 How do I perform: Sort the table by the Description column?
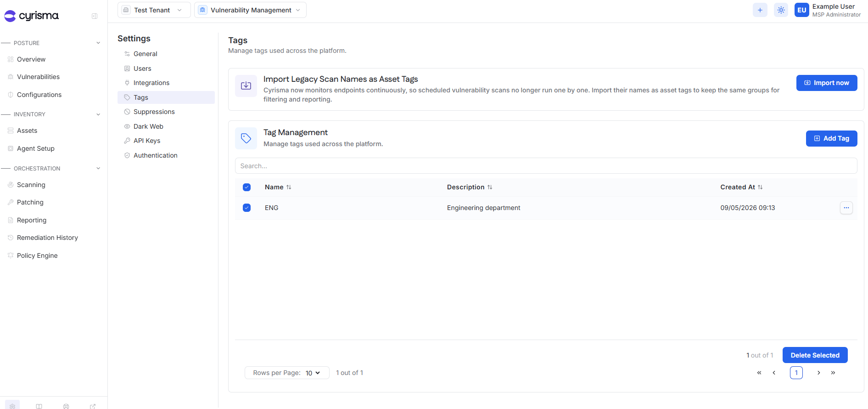470,187
